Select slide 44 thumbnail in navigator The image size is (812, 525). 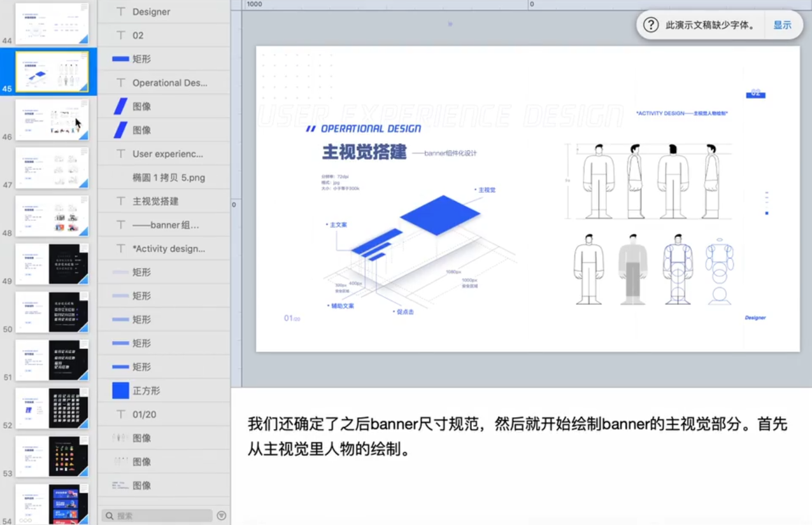(x=52, y=23)
